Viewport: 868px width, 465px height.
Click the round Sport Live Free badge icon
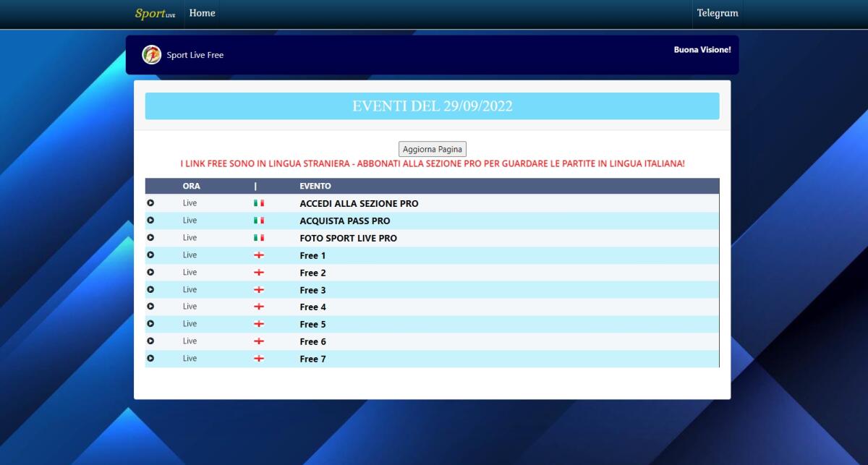[x=152, y=55]
